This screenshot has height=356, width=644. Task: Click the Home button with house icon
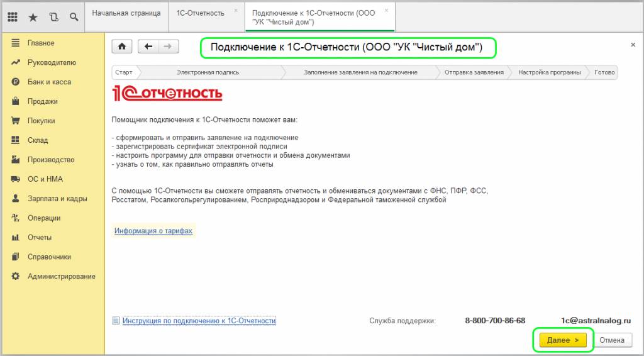tap(122, 47)
